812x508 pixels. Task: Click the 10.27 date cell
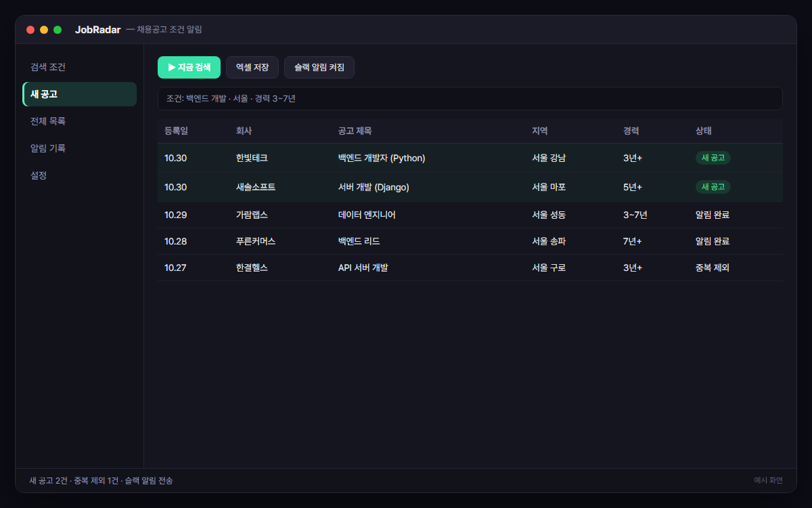(176, 268)
